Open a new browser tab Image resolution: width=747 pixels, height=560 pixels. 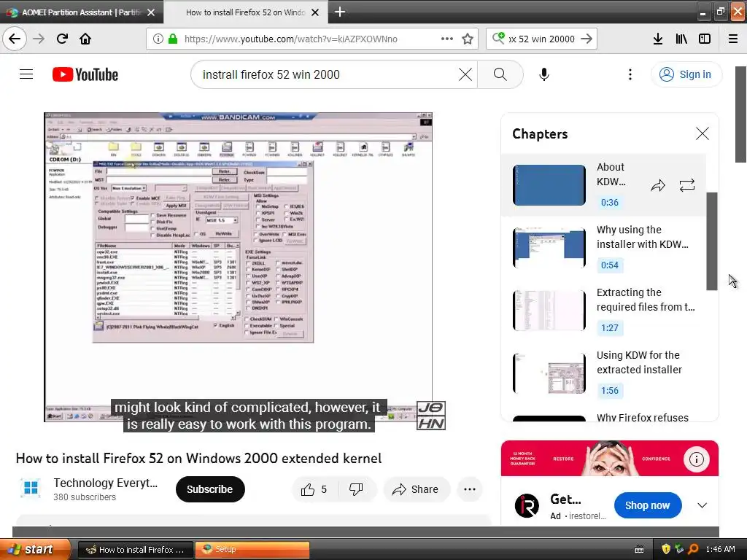(340, 12)
